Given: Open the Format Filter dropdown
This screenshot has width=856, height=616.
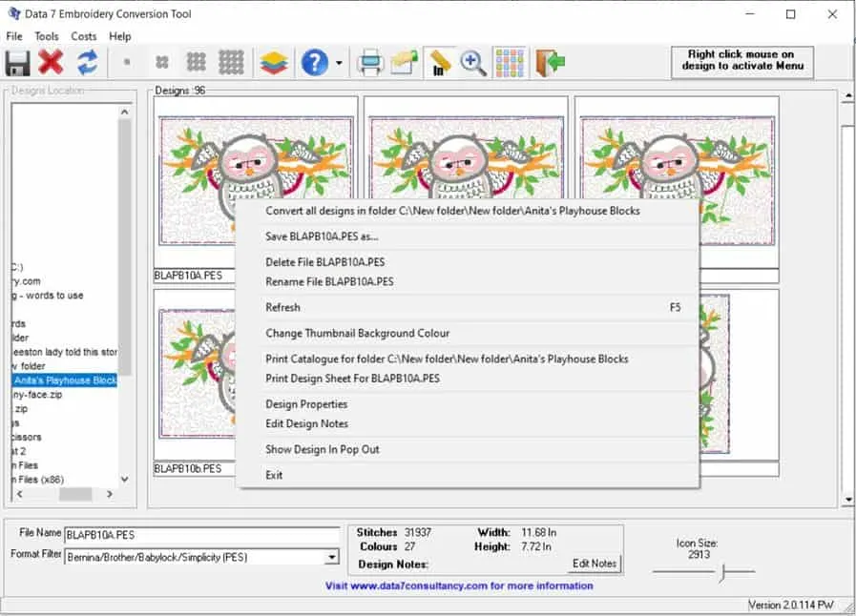Looking at the screenshot, I should (x=331, y=557).
